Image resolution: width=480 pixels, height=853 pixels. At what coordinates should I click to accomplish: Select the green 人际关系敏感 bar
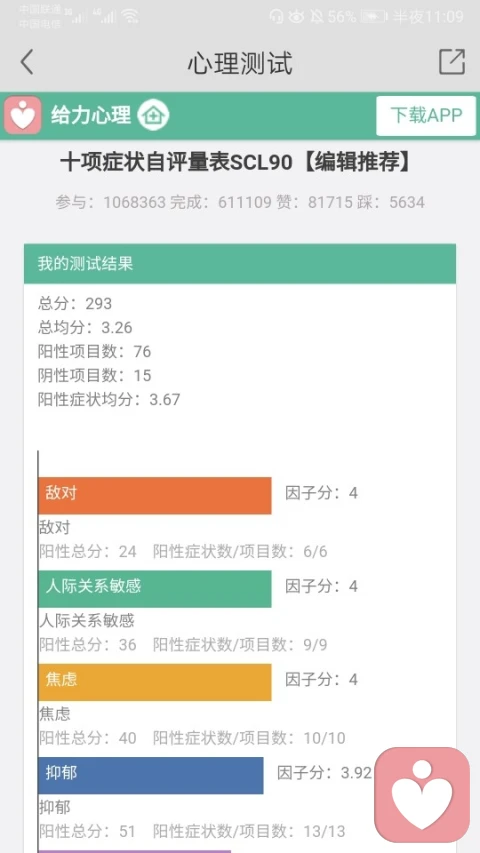pos(155,589)
